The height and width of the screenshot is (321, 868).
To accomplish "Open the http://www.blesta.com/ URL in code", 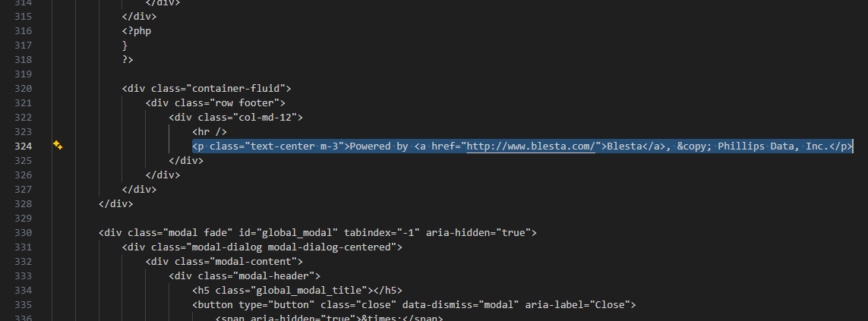I will [531, 146].
